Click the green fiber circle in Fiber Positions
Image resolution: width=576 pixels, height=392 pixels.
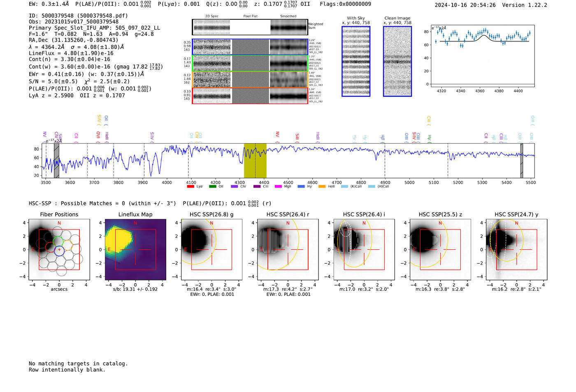tap(58, 241)
